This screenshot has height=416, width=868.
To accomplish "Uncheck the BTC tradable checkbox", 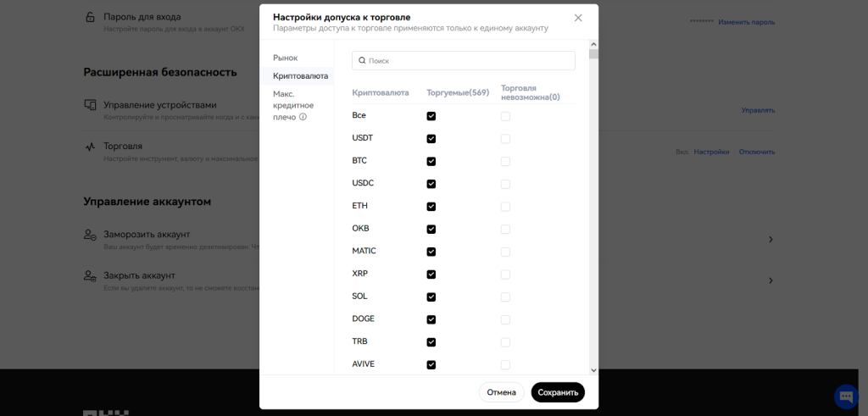I will (431, 161).
